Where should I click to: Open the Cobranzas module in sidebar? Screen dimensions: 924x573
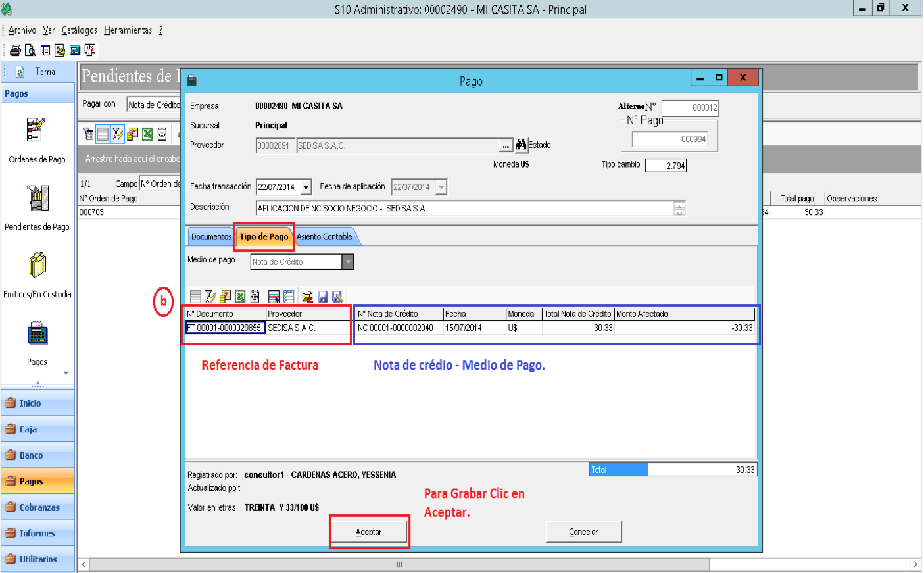tap(37, 507)
